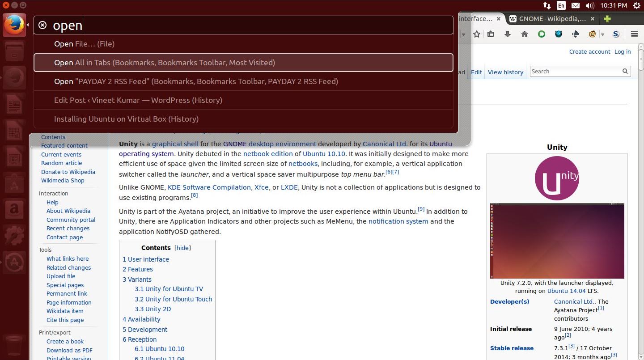Open the network indicator in the top panel
Image resolution: width=644 pixels, height=360 pixels.
(547, 5)
